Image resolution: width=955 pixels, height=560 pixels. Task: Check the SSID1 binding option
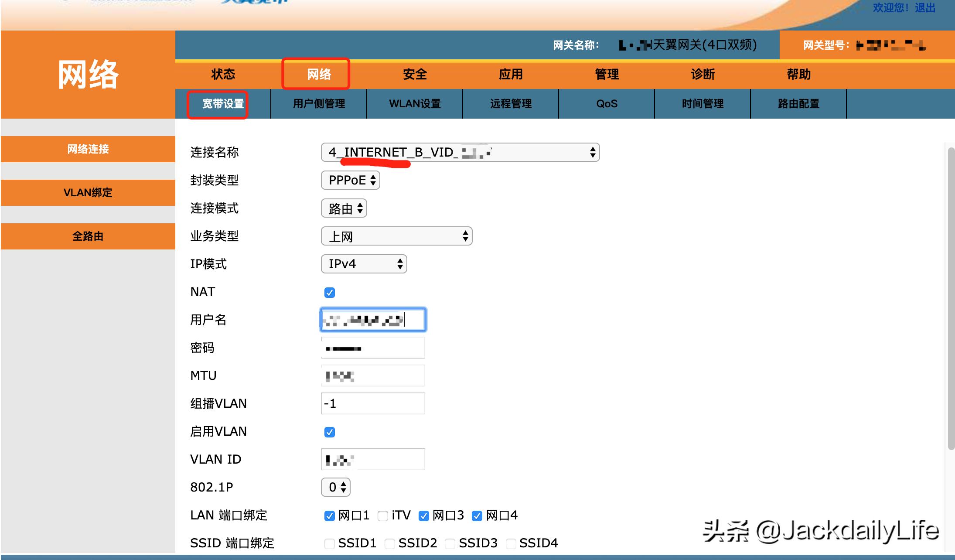[329, 543]
